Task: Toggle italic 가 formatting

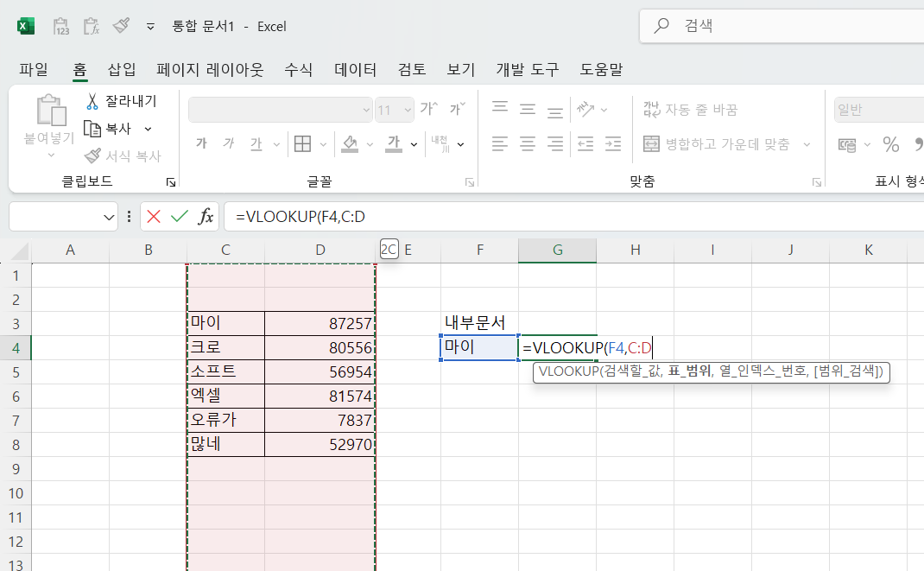Action: (229, 143)
